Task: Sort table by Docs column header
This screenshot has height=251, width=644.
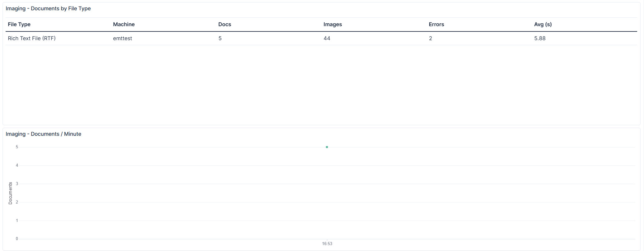Action: (x=225, y=24)
